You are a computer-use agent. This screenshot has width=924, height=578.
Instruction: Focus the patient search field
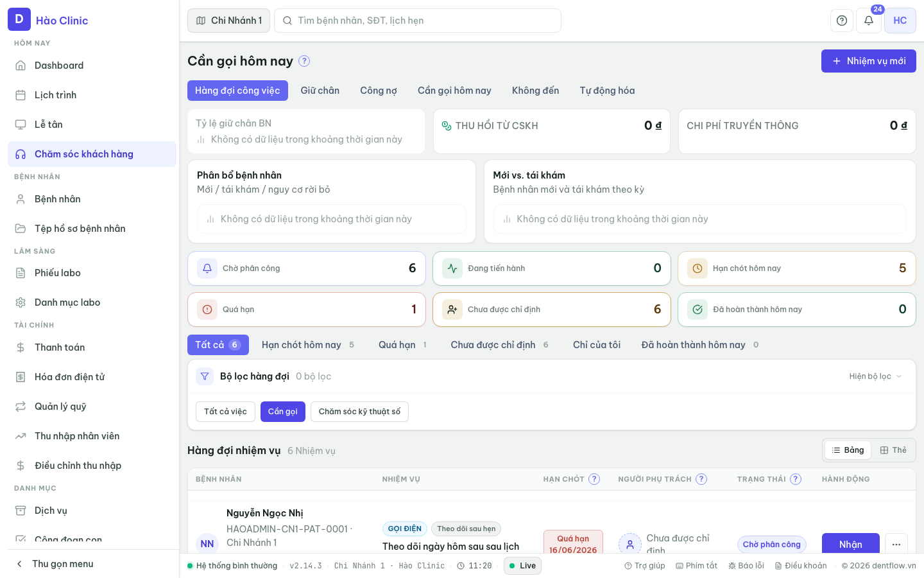point(418,21)
